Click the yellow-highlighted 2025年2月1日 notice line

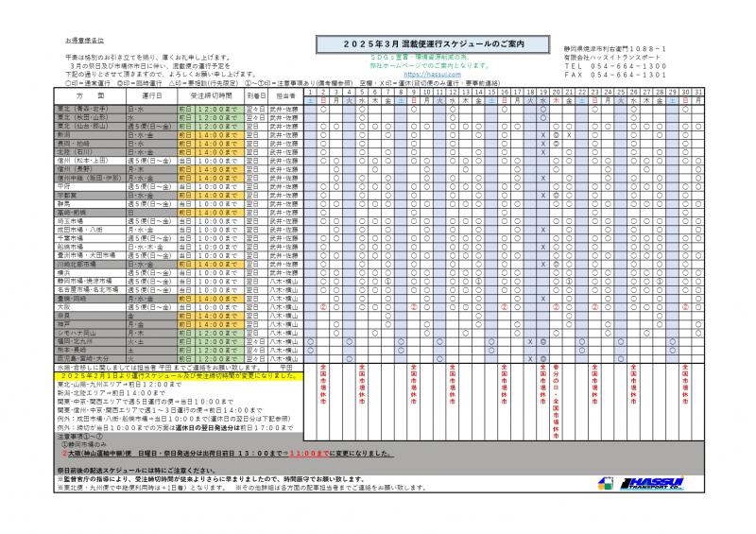point(179,376)
